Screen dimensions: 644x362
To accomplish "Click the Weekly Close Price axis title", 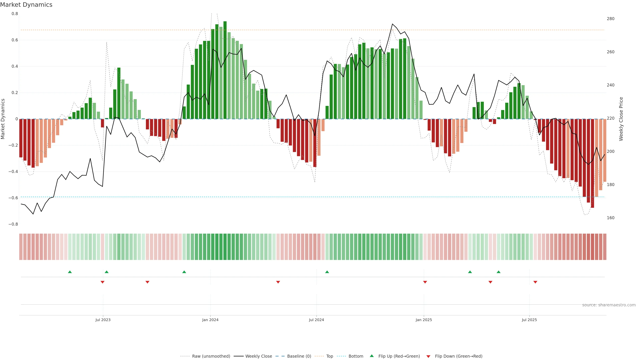I will click(x=621, y=119).
